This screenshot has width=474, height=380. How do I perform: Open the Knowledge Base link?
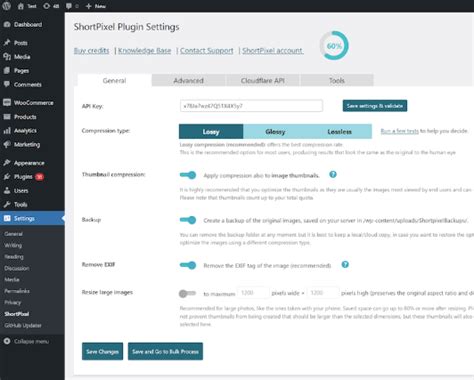point(144,51)
